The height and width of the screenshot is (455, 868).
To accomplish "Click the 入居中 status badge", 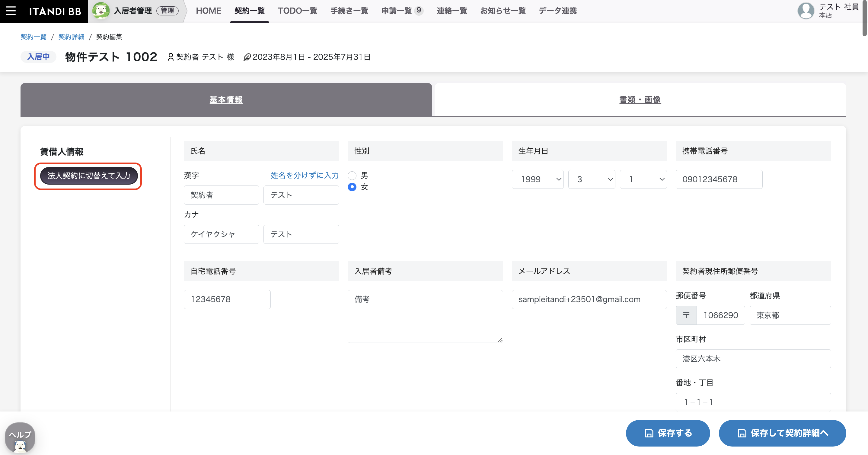I will click(38, 57).
